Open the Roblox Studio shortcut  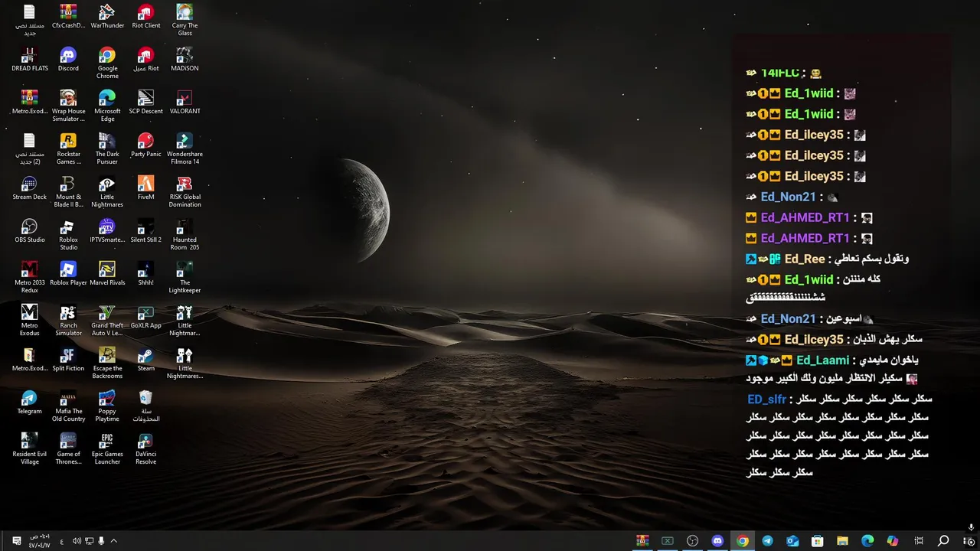[68, 235]
